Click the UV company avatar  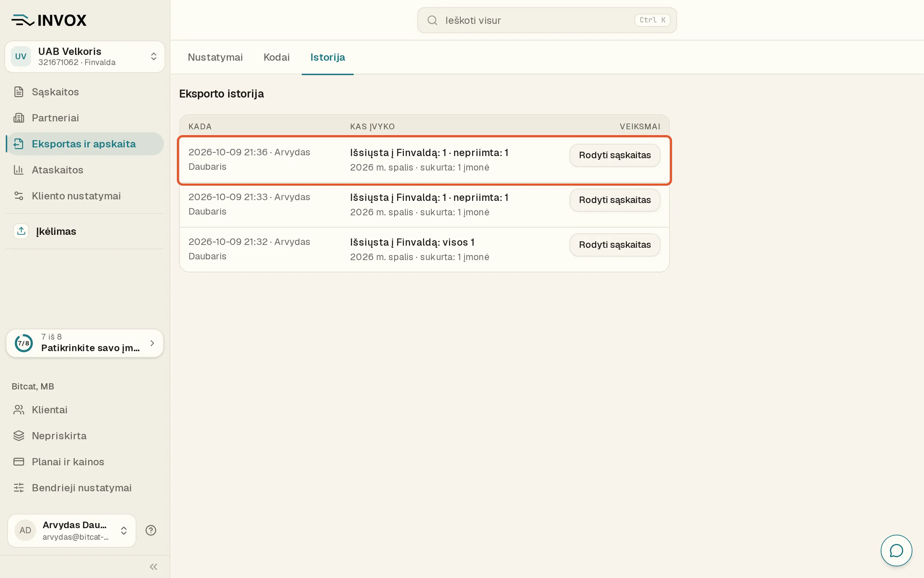click(x=21, y=57)
